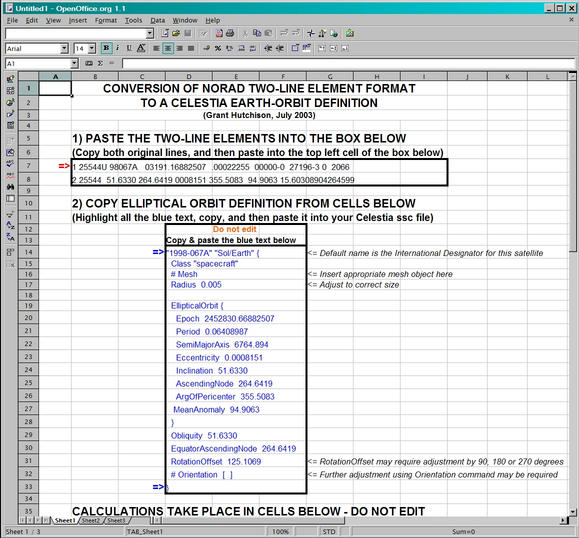This screenshot has width=579, height=538.
Task: Toggle STD selection mode in status bar
Action: pos(329,532)
